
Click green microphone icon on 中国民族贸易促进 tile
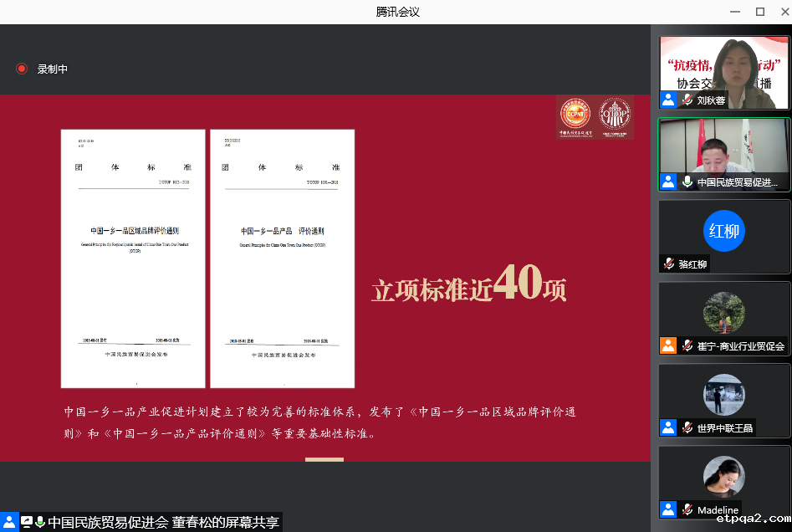[x=687, y=182]
